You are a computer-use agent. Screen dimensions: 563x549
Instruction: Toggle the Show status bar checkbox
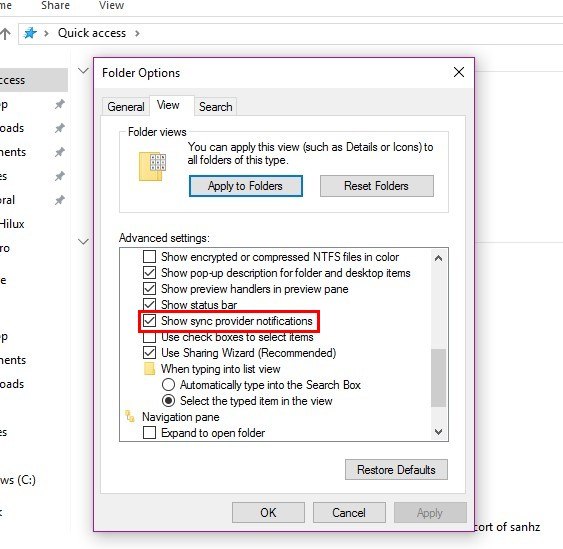pyautogui.click(x=149, y=304)
